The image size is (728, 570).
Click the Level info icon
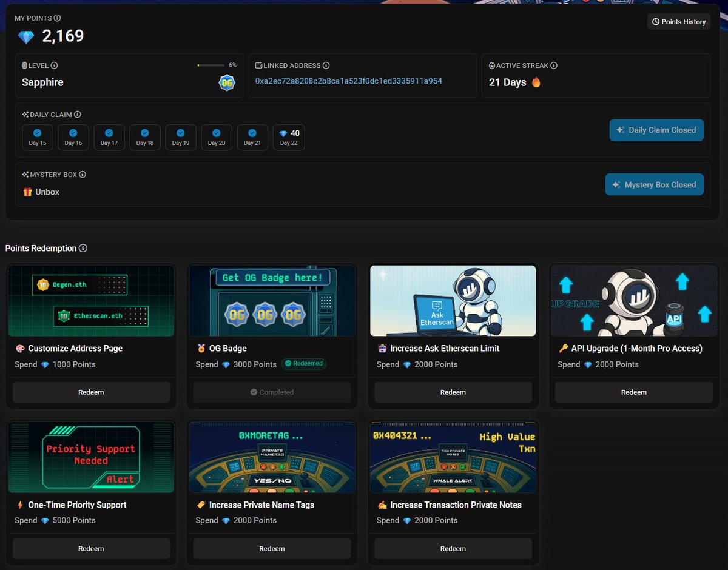(54, 65)
